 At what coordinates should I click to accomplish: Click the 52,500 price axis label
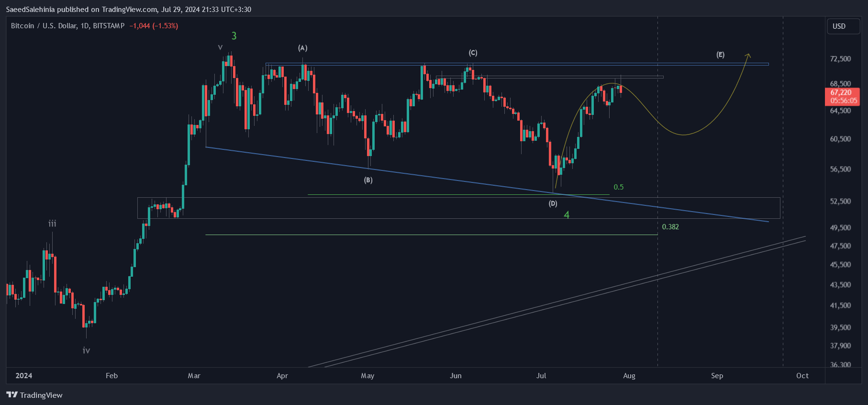pos(841,201)
